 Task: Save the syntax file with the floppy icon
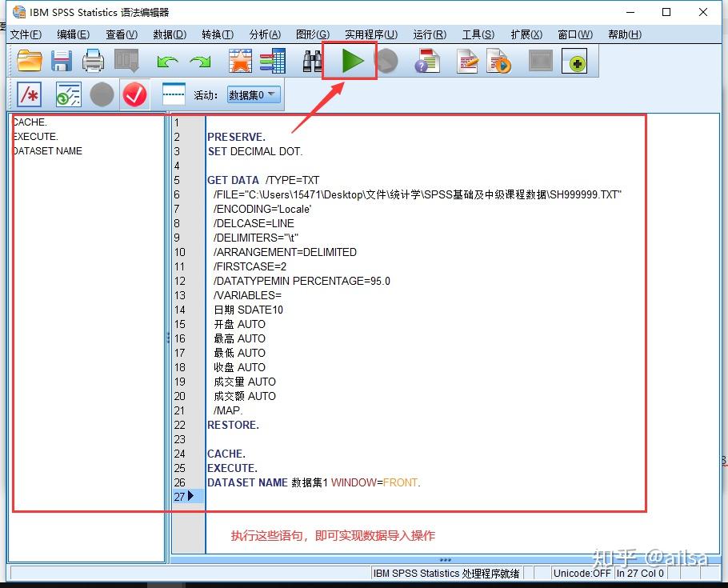coord(61,61)
